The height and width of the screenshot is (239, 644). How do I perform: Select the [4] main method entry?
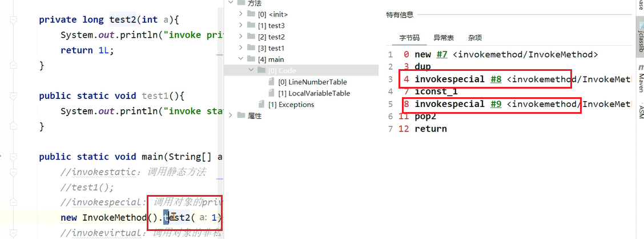[x=271, y=59]
